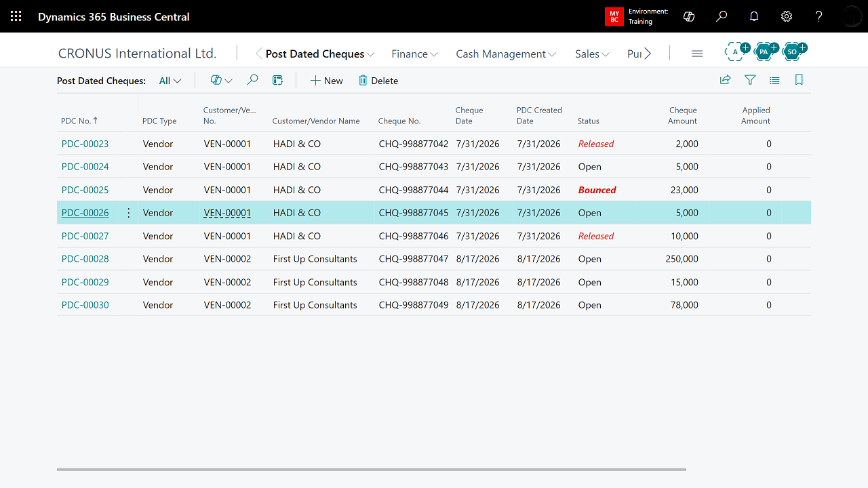Open record PDC-00027
The width and height of the screenshot is (868, 488).
85,236
